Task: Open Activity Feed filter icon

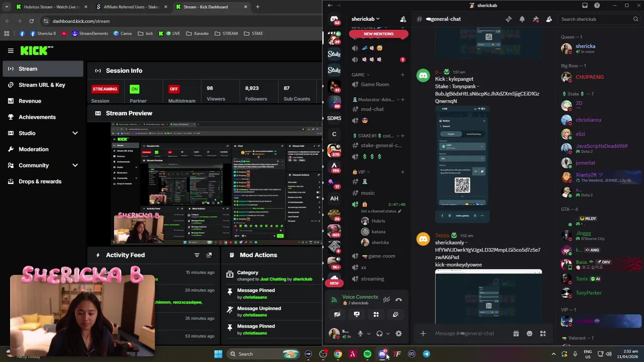Action: (197, 255)
